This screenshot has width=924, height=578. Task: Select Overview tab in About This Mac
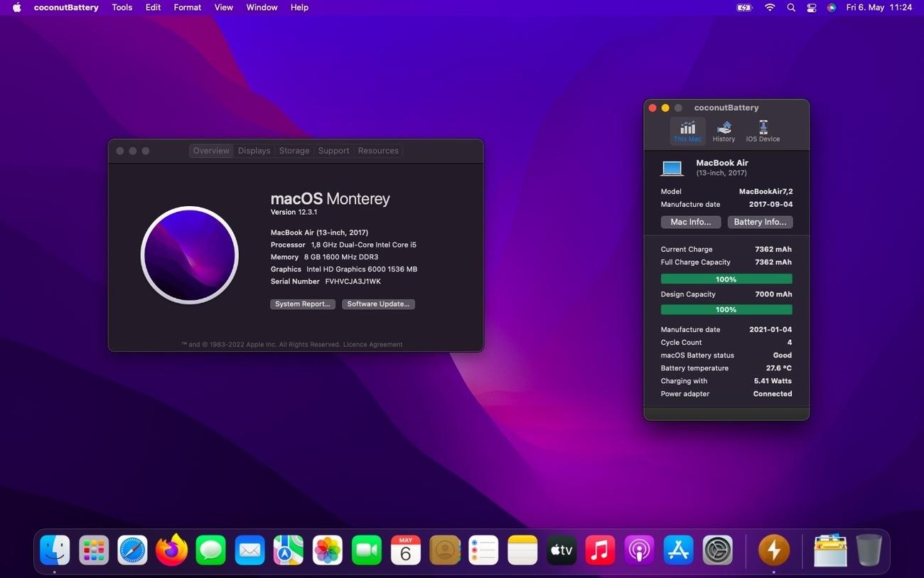[x=211, y=151]
